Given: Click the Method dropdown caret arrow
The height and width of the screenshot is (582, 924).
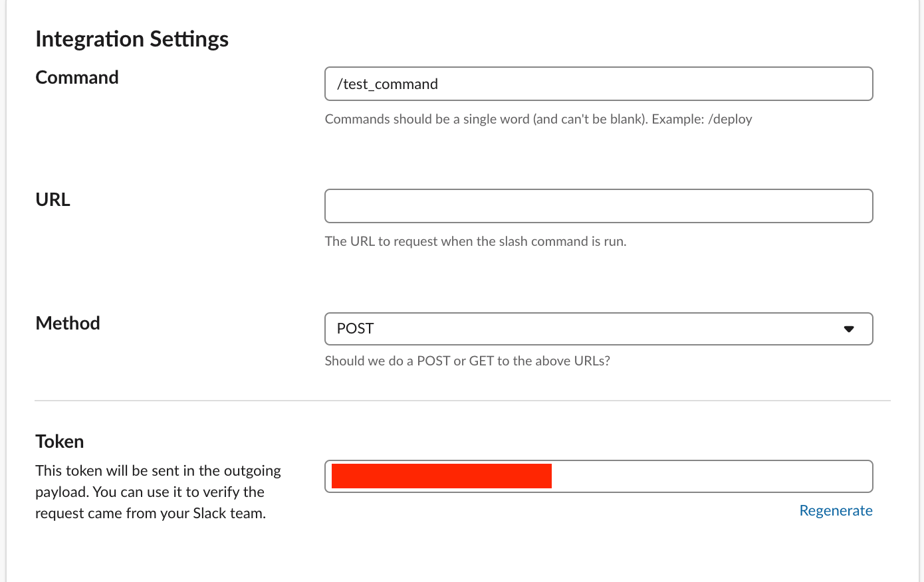Looking at the screenshot, I should (x=849, y=329).
